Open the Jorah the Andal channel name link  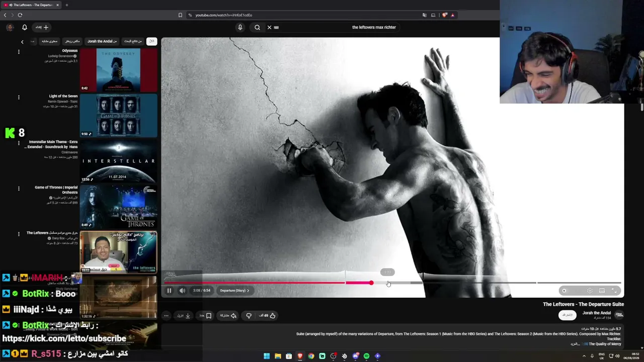pyautogui.click(x=596, y=313)
